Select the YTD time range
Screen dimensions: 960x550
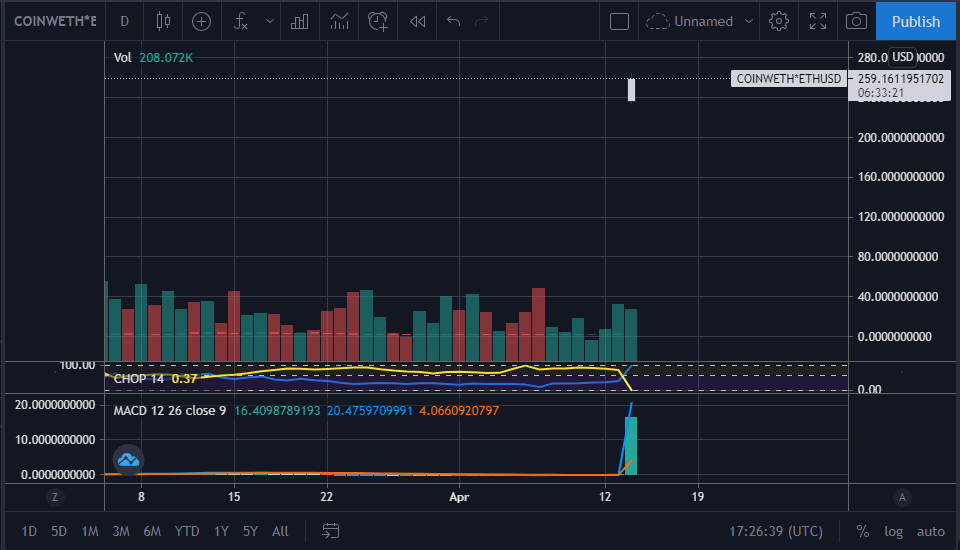[187, 531]
